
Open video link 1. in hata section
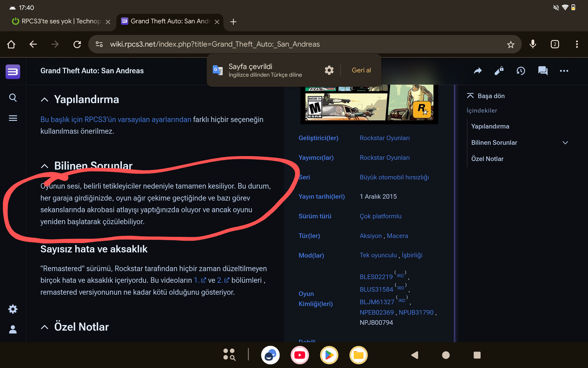200,280
